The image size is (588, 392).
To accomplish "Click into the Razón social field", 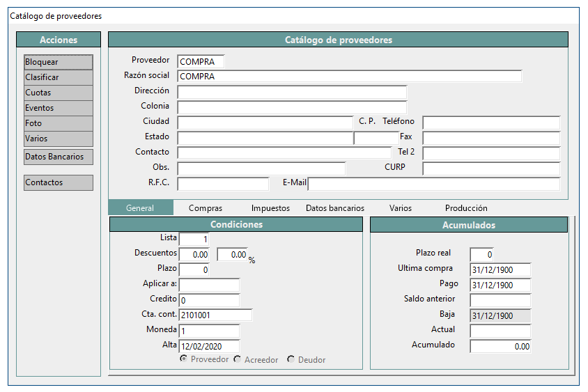I will coord(349,77).
